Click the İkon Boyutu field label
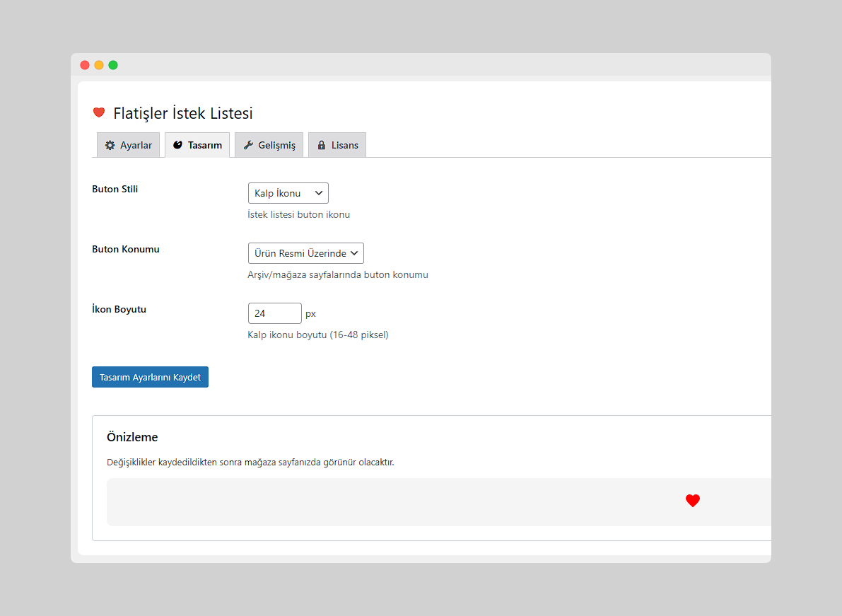The height and width of the screenshot is (616, 842). 119,309
